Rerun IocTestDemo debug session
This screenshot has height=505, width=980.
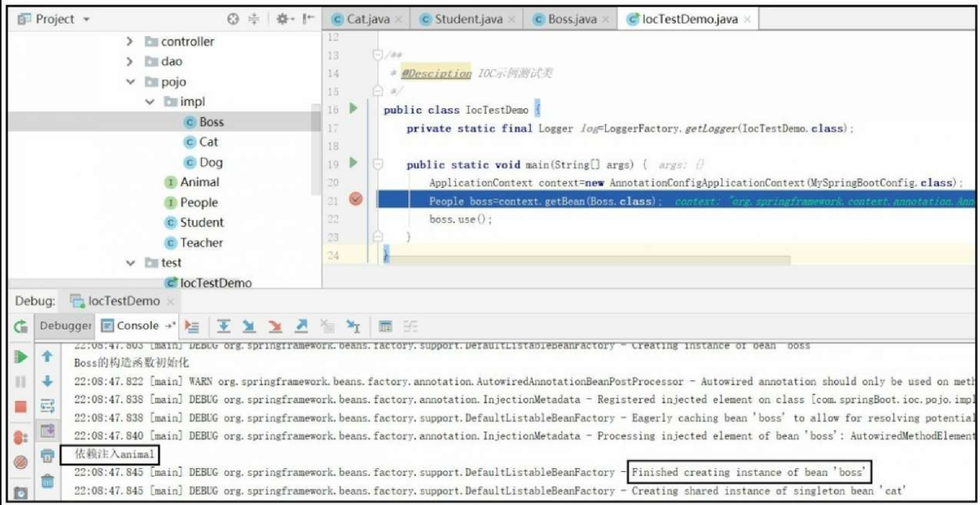tap(21, 326)
